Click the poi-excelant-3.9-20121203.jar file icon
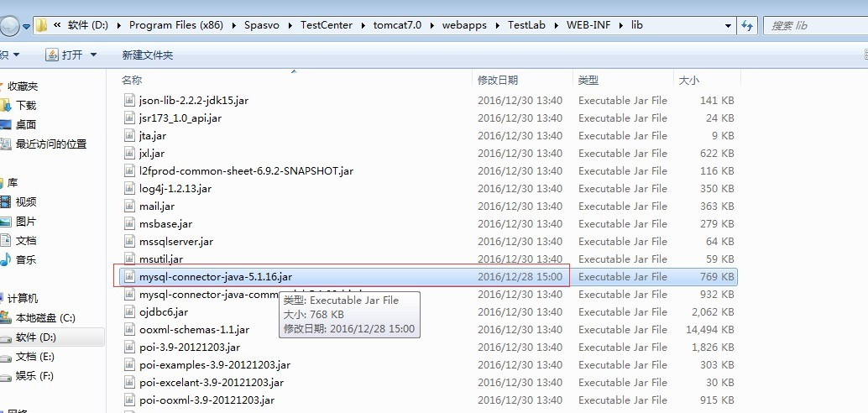Image resolution: width=868 pixels, height=413 pixels. point(129,383)
